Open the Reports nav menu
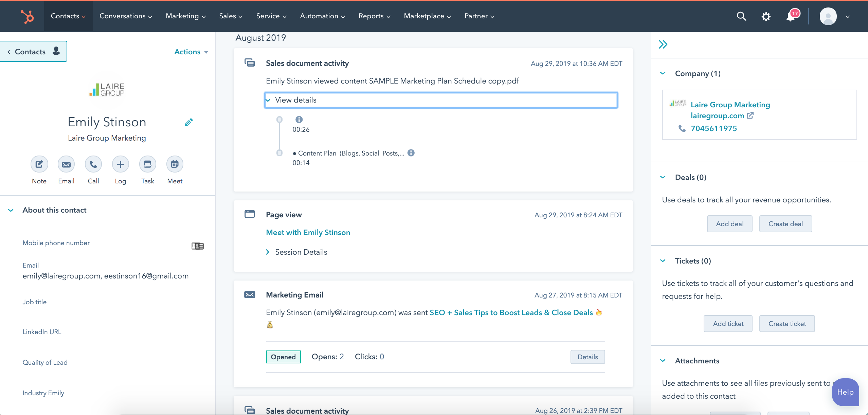Image resolution: width=868 pixels, height=415 pixels. 375,16
